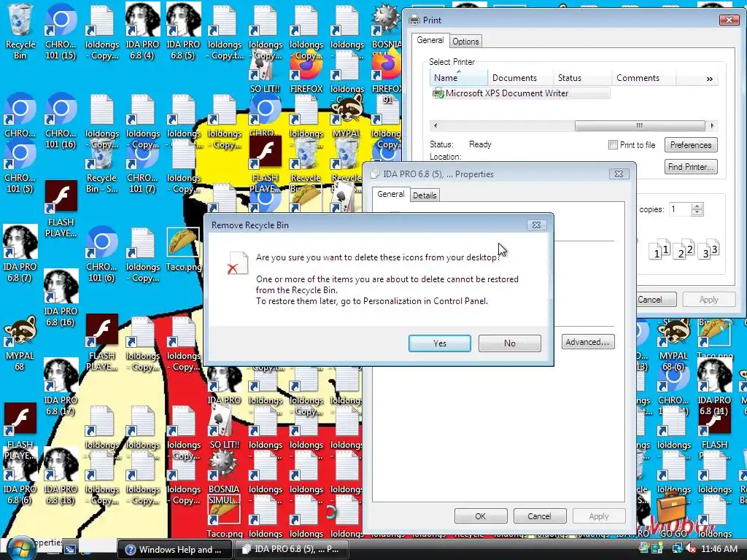Select Taco.png desktop file icon
Screen dimensions: 747x560
click(183, 250)
